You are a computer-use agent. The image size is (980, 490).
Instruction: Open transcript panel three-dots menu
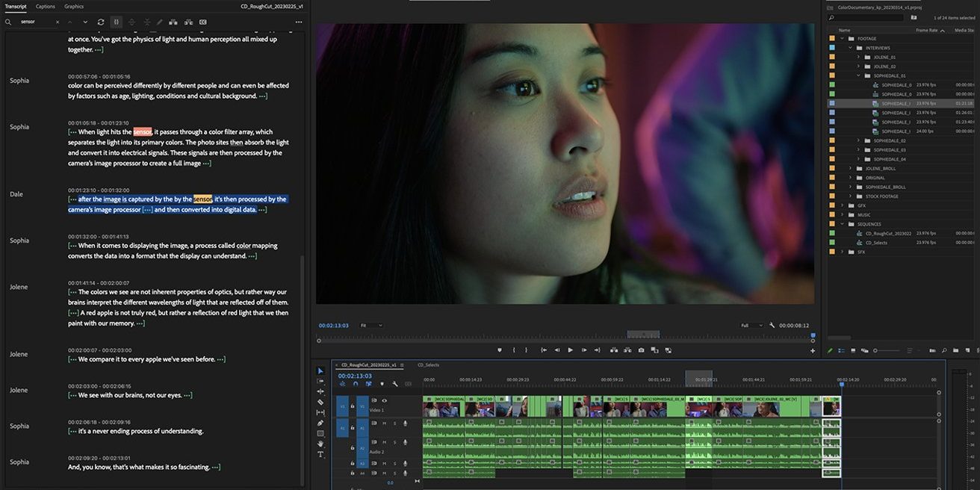click(x=299, y=22)
